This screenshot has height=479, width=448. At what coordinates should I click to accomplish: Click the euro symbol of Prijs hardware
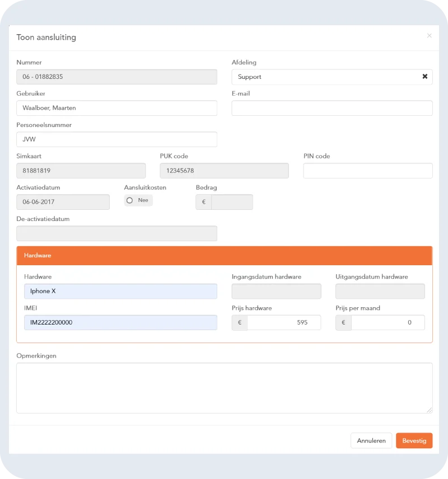[x=240, y=322]
